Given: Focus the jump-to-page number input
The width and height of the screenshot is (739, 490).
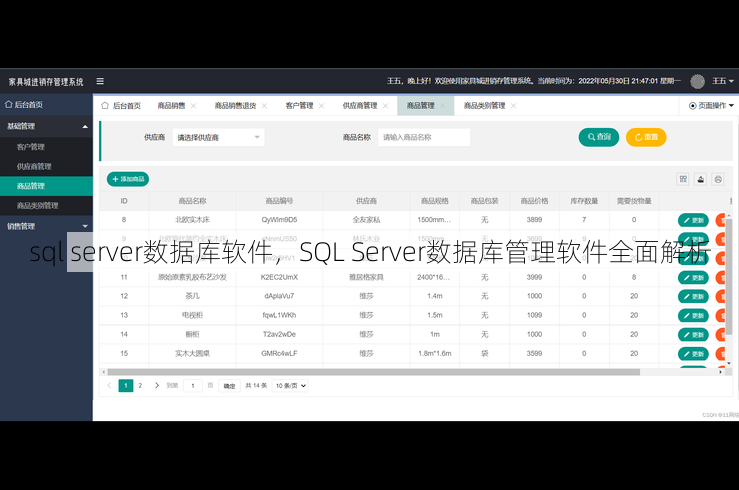Looking at the screenshot, I should click(193, 385).
